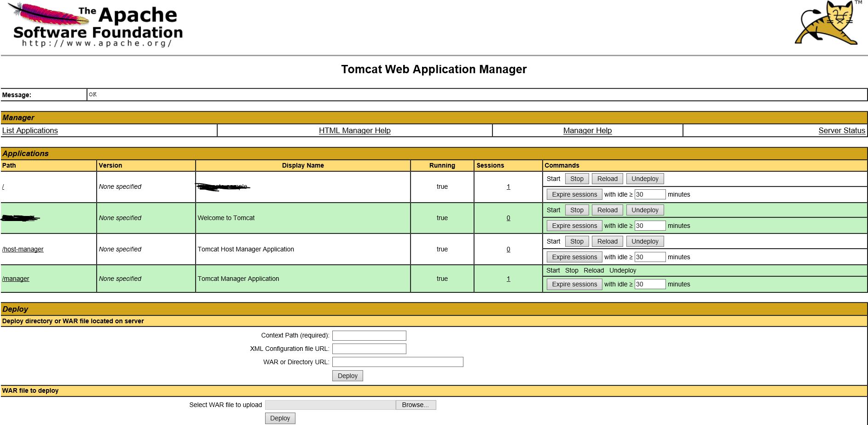
Task: Expire sessions for /manager application
Action: click(x=574, y=284)
